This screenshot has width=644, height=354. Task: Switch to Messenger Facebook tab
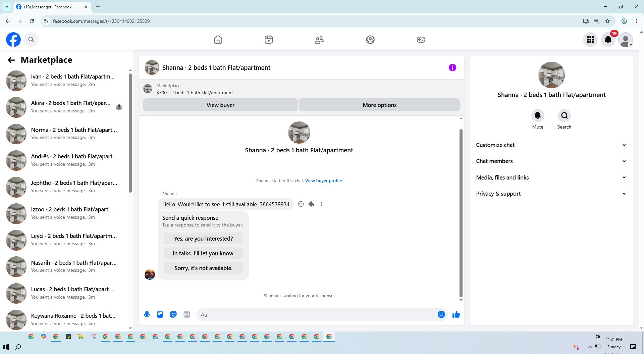coord(52,7)
